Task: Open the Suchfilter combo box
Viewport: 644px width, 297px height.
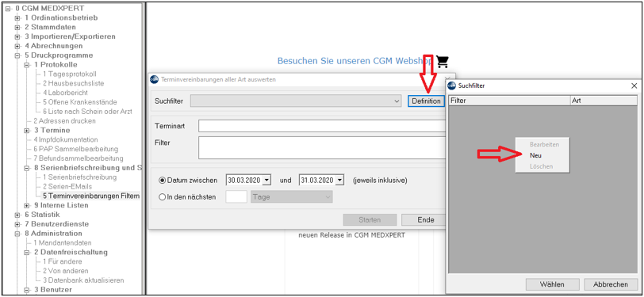Action: click(x=296, y=101)
